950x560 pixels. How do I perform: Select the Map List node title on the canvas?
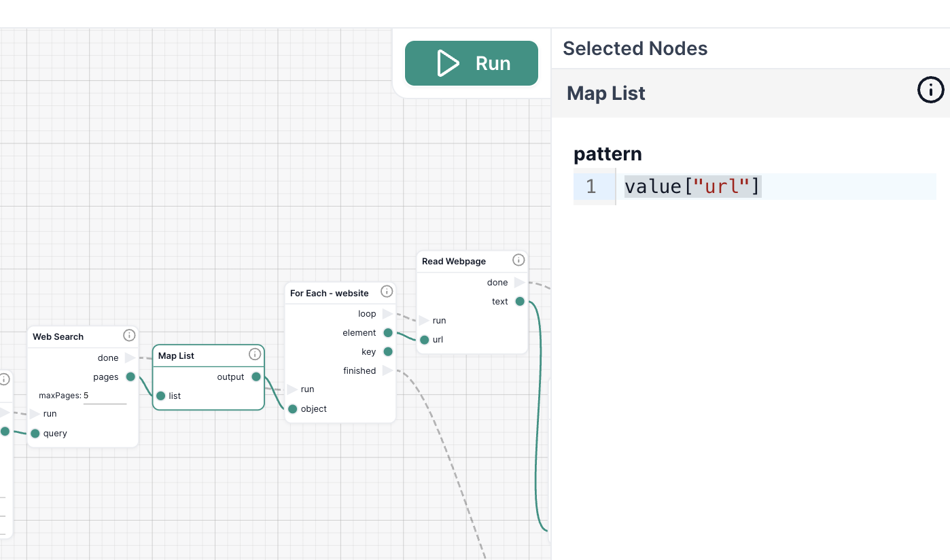point(176,355)
